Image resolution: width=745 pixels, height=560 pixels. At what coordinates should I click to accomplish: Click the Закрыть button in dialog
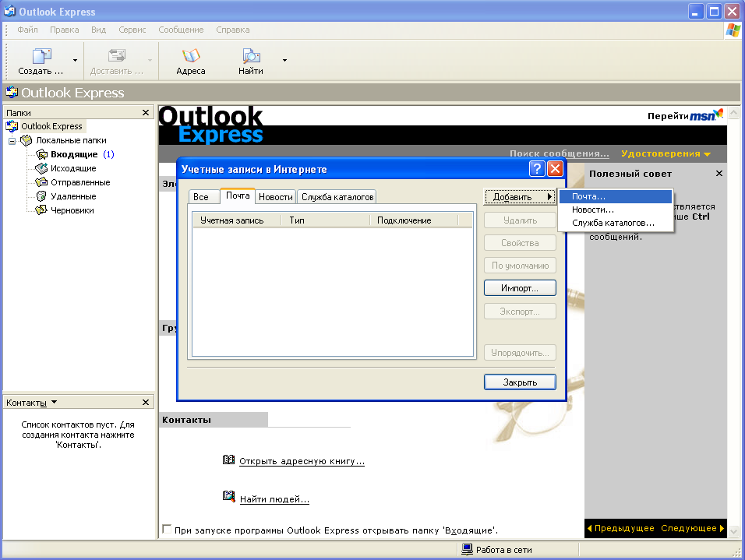(x=520, y=382)
